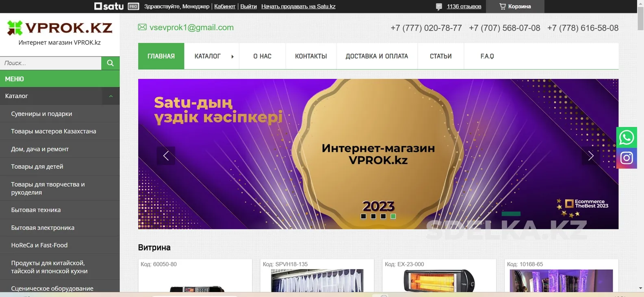Image resolution: width=644 pixels, height=297 pixels.
Task: Open the ГЛАВНАЯ navigation tab
Action: coord(161,56)
